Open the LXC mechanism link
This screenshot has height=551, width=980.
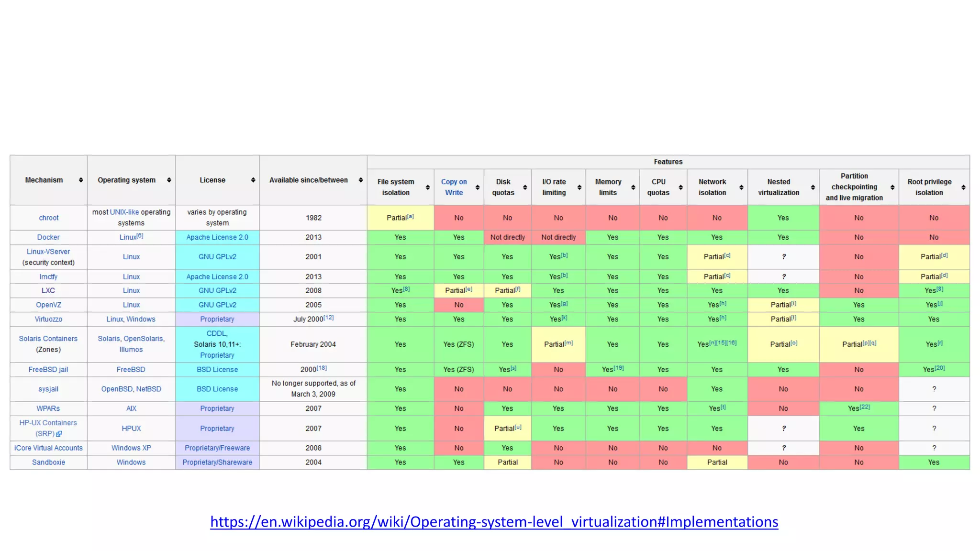(48, 291)
